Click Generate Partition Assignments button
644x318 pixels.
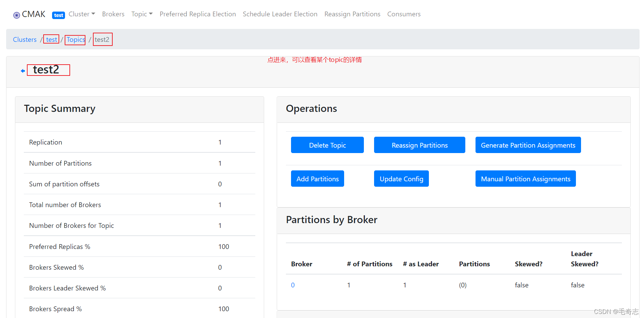tap(528, 145)
